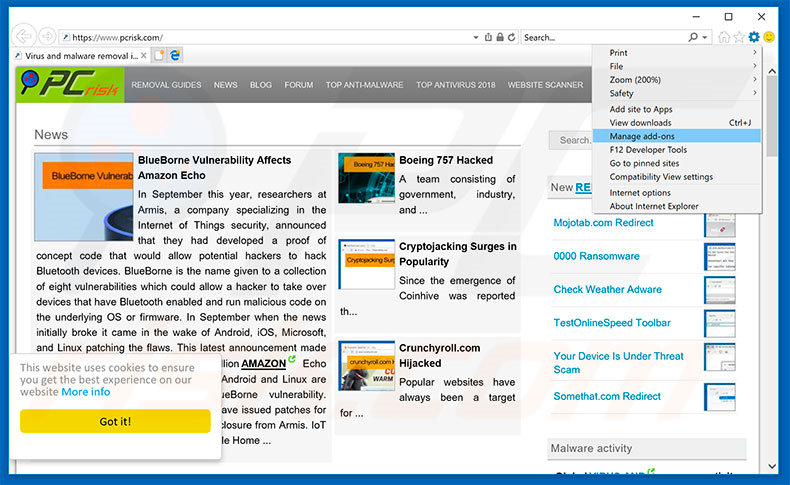The width and height of the screenshot is (790, 485).
Task: Open Check Weather Adware link
Action: [x=608, y=289]
